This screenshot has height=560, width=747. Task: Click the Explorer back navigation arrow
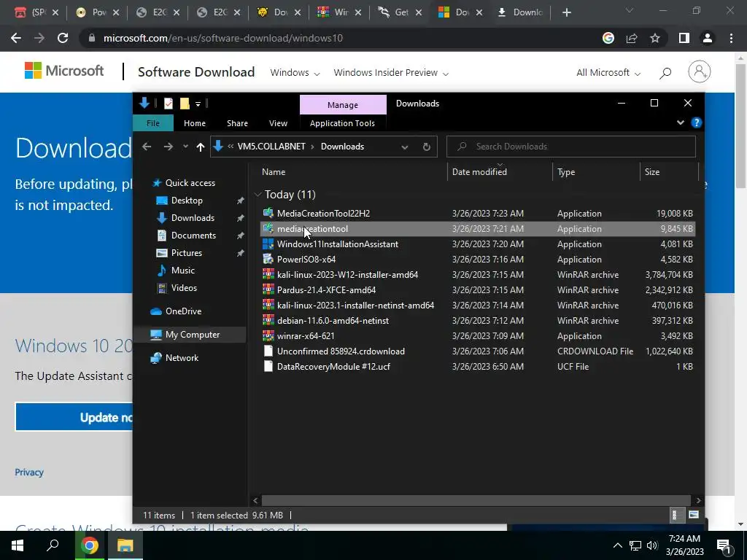pos(147,147)
